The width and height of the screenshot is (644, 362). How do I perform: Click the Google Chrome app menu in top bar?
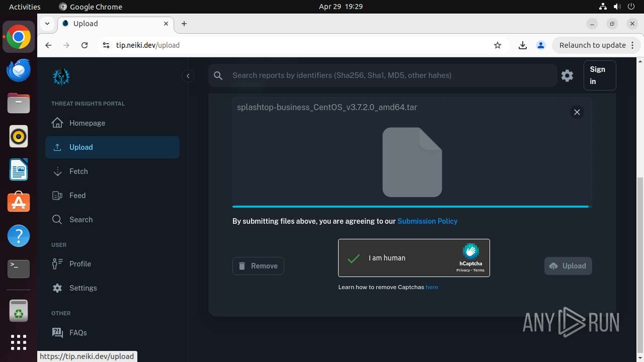coord(91,7)
